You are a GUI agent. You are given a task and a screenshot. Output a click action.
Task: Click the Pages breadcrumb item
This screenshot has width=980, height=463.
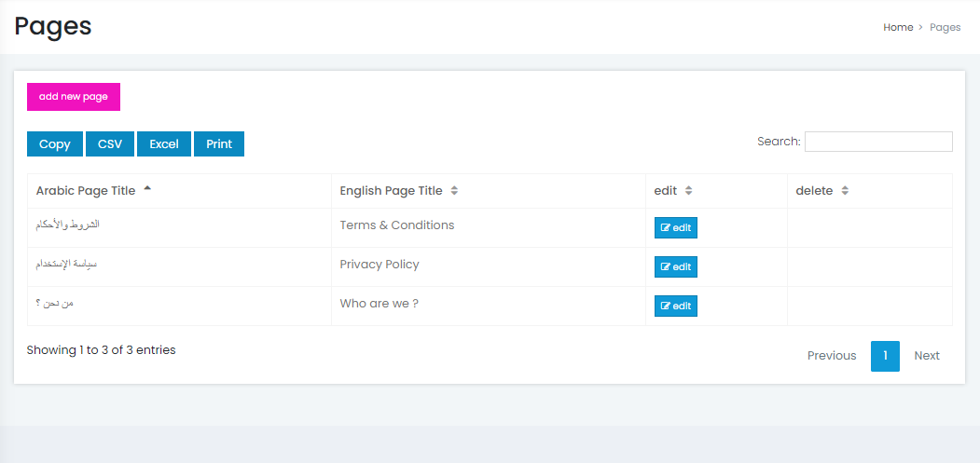945,28
